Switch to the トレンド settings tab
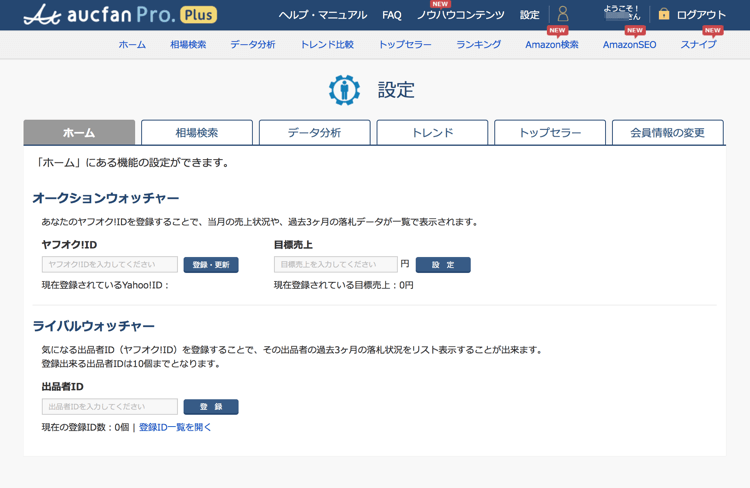Screen dimensions: 750x488 432,133
